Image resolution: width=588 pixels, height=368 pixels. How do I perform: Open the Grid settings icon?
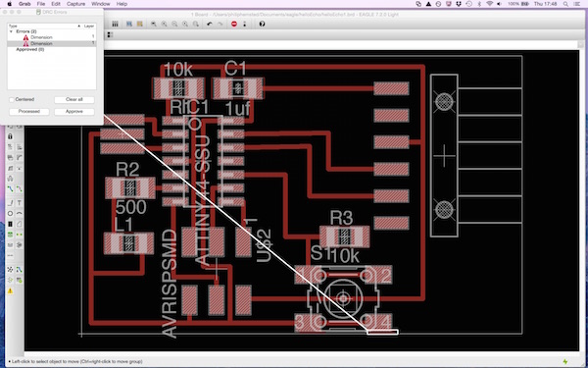tap(110, 34)
